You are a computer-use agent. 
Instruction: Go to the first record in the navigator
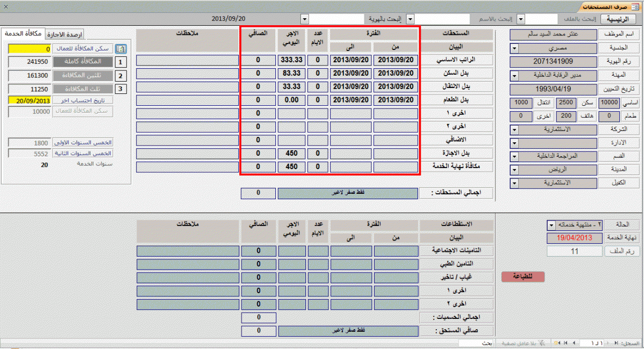[616, 343]
